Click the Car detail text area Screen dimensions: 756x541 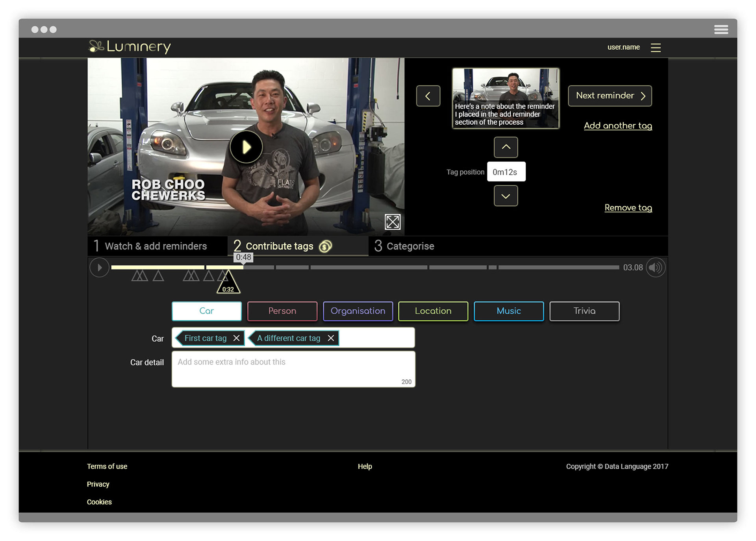pyautogui.click(x=293, y=369)
